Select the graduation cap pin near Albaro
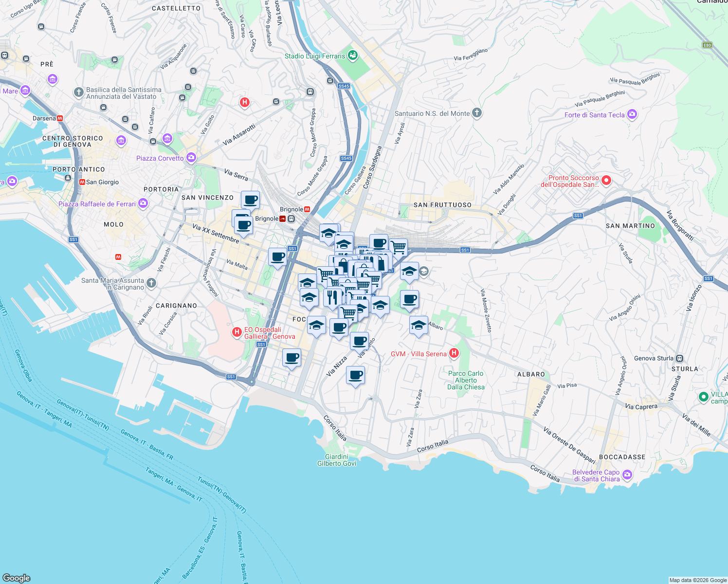 coord(418,325)
